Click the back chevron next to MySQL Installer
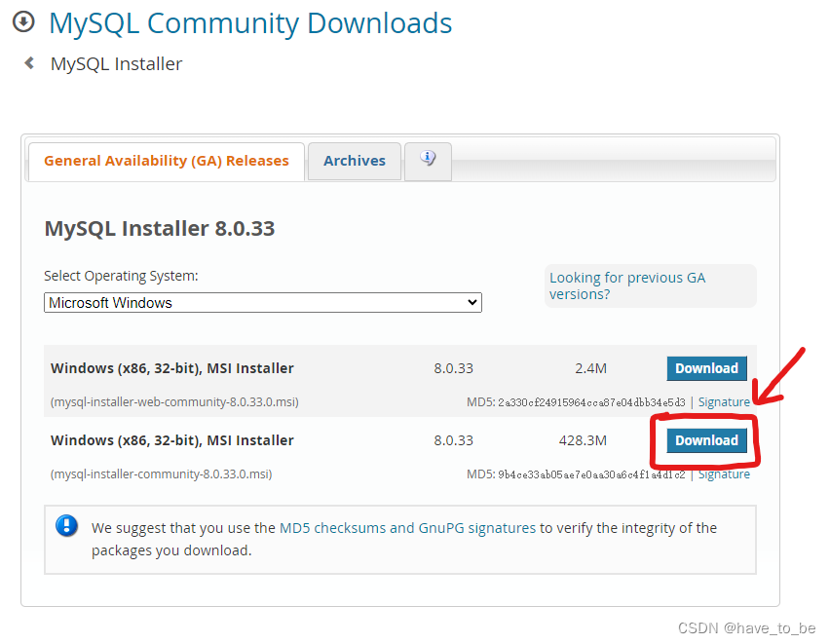 29,63
